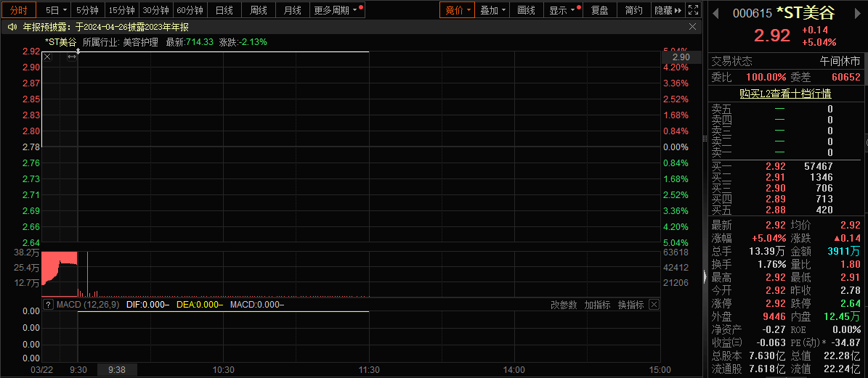Close the auction area with X icon
The image size is (868, 378).
(48, 57)
